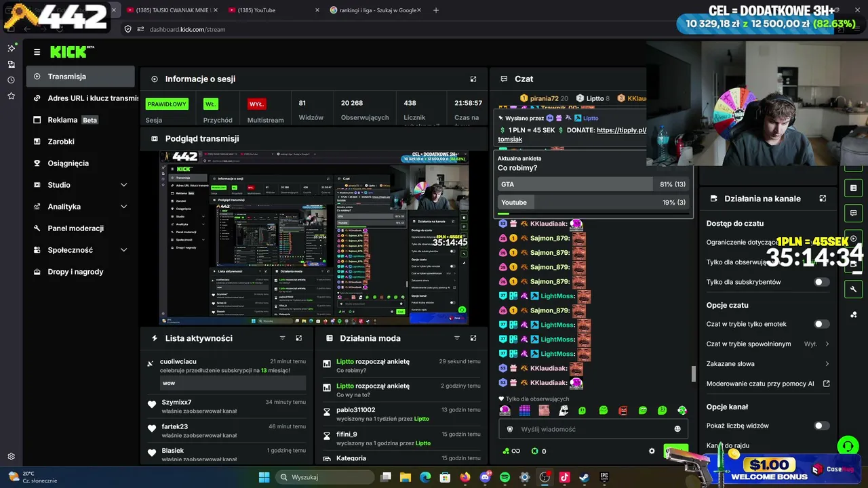Open the support headset chat button
The image size is (868, 488).
click(x=848, y=446)
